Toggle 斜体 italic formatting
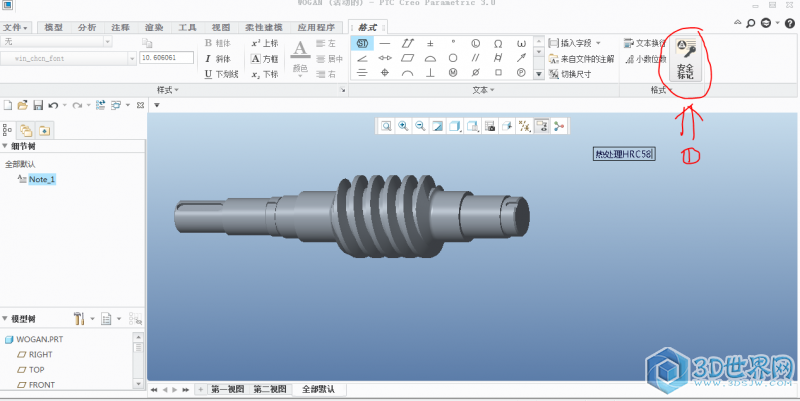Image resolution: width=800 pixels, height=401 pixels. pos(218,59)
